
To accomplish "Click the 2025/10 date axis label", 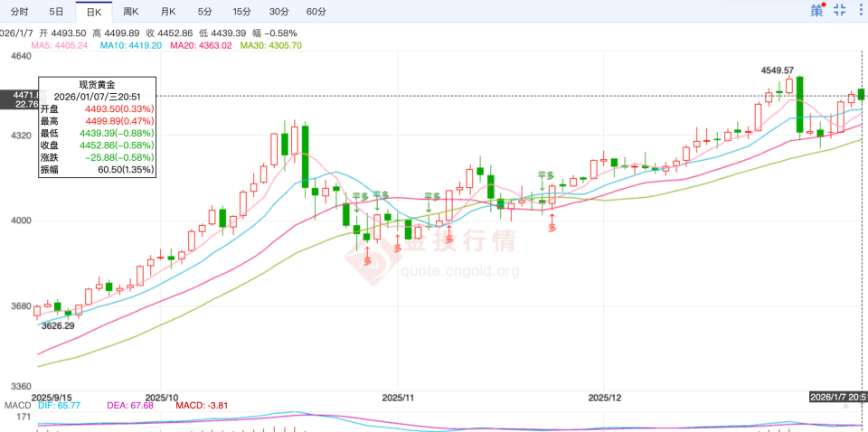I will [160, 397].
